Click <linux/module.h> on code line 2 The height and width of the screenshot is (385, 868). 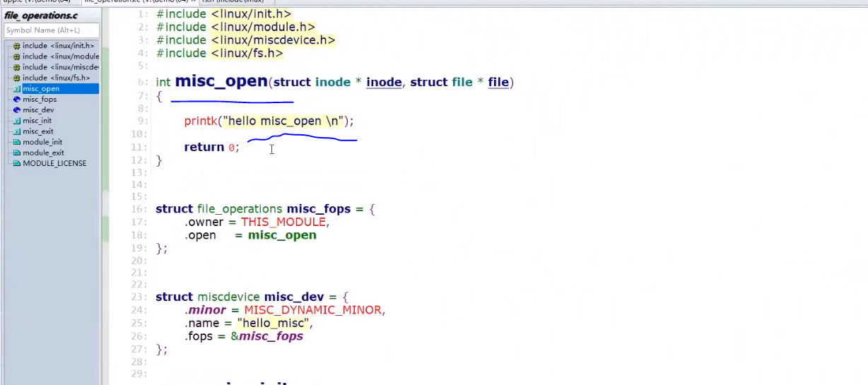[x=262, y=27]
